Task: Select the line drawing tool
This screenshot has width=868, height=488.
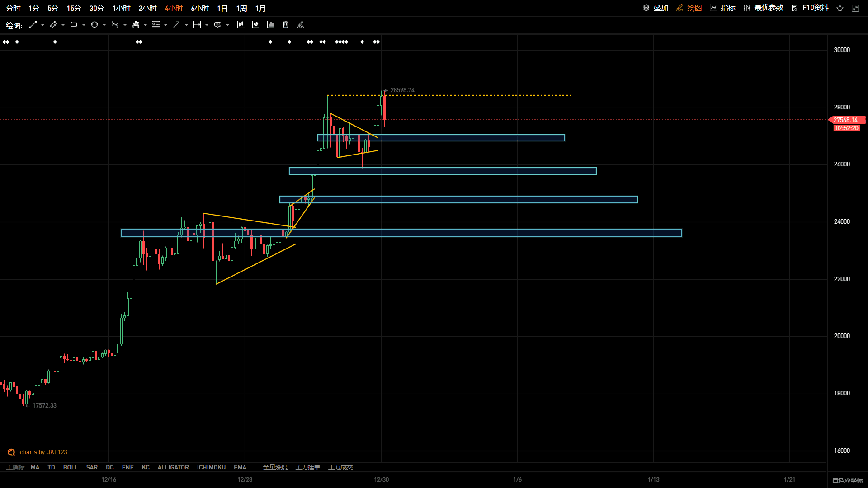Action: click(33, 25)
